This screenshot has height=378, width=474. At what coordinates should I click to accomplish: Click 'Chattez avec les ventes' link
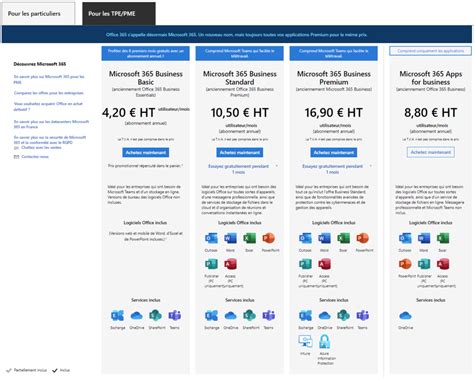click(41, 147)
